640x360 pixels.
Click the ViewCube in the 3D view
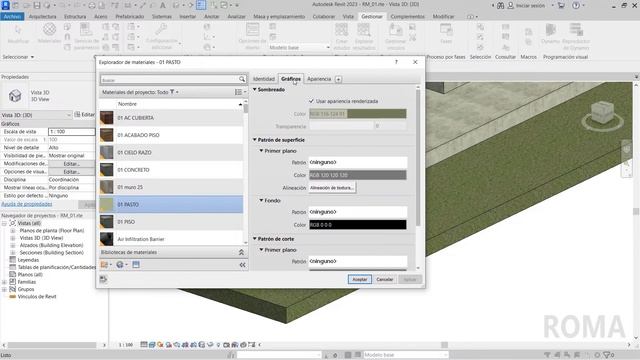(x=602, y=113)
